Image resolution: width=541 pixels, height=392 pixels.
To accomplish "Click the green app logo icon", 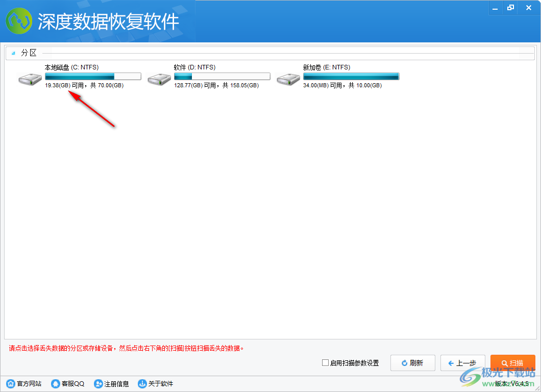I will tap(19, 21).
